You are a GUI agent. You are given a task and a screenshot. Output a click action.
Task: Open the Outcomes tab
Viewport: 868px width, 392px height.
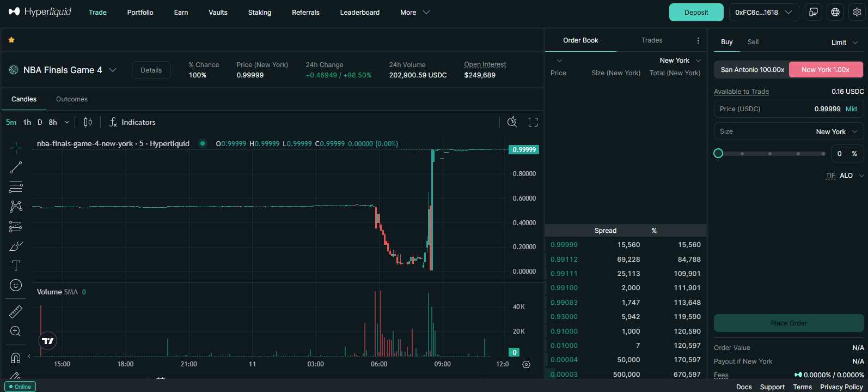[72, 99]
